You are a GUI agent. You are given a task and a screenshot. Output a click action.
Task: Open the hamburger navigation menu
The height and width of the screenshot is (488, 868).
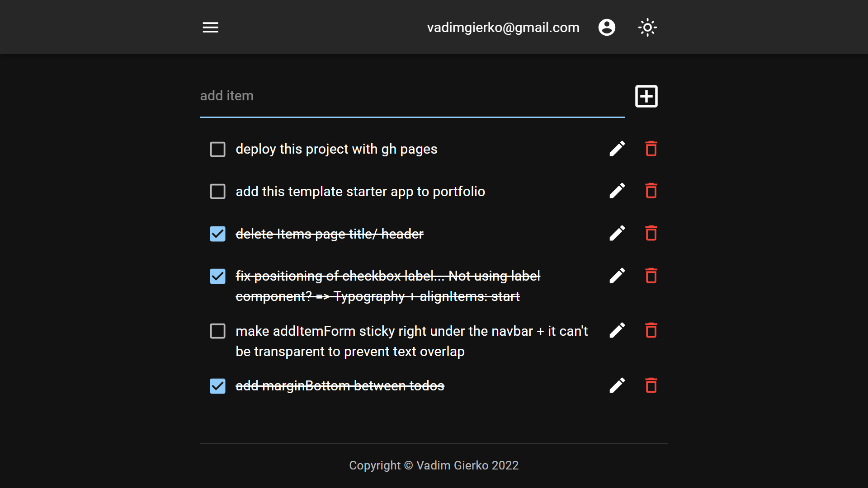210,28
